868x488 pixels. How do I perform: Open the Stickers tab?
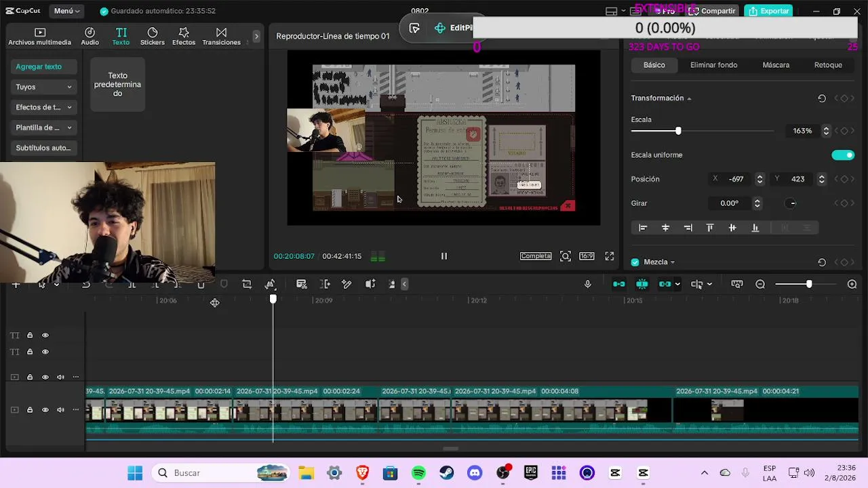[152, 37]
